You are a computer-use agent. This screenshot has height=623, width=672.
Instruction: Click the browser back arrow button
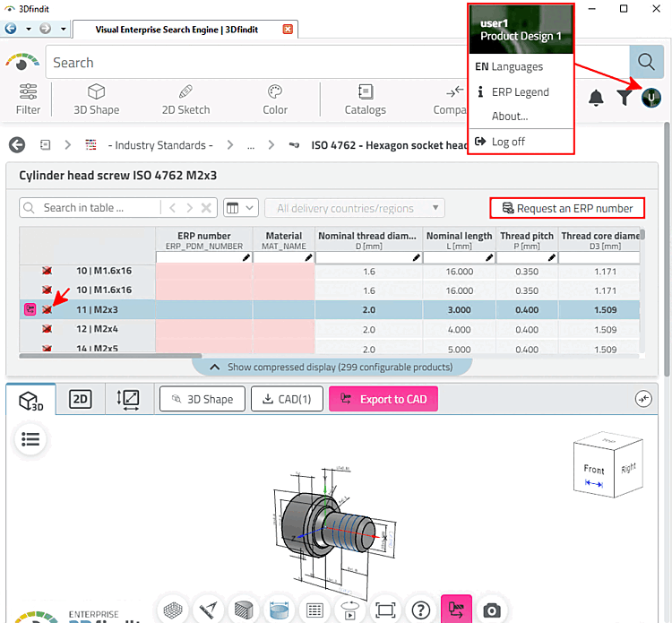click(x=11, y=29)
